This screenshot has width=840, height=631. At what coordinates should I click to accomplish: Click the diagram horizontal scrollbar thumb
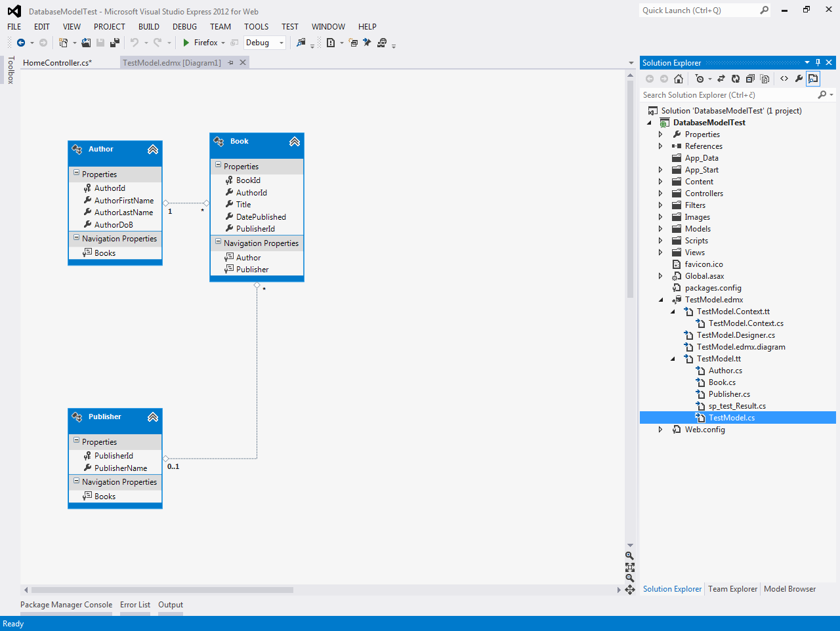(162, 590)
